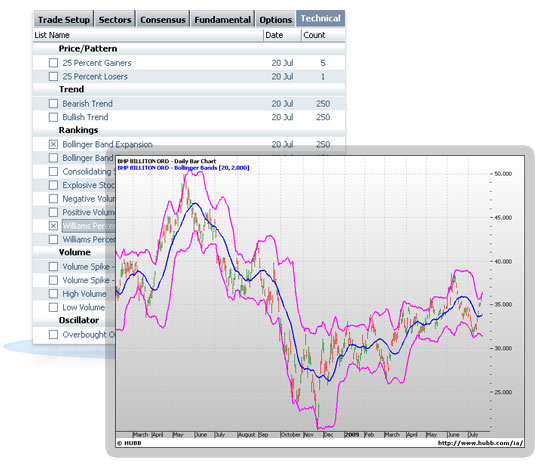The width and height of the screenshot is (550, 473).
Task: Open the Bollinger Band Expansion list
Action: [107, 144]
